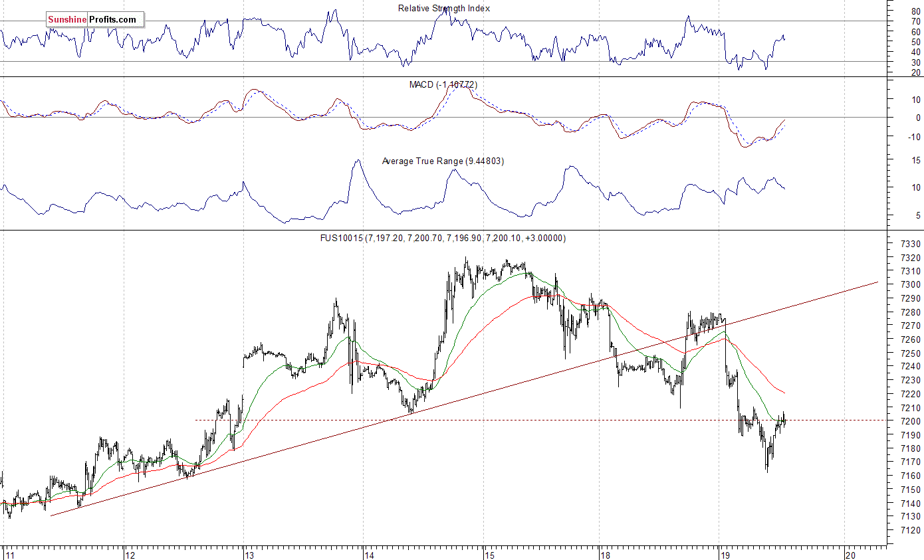Select date label 15 on time axis
The image size is (924, 560).
(x=489, y=554)
